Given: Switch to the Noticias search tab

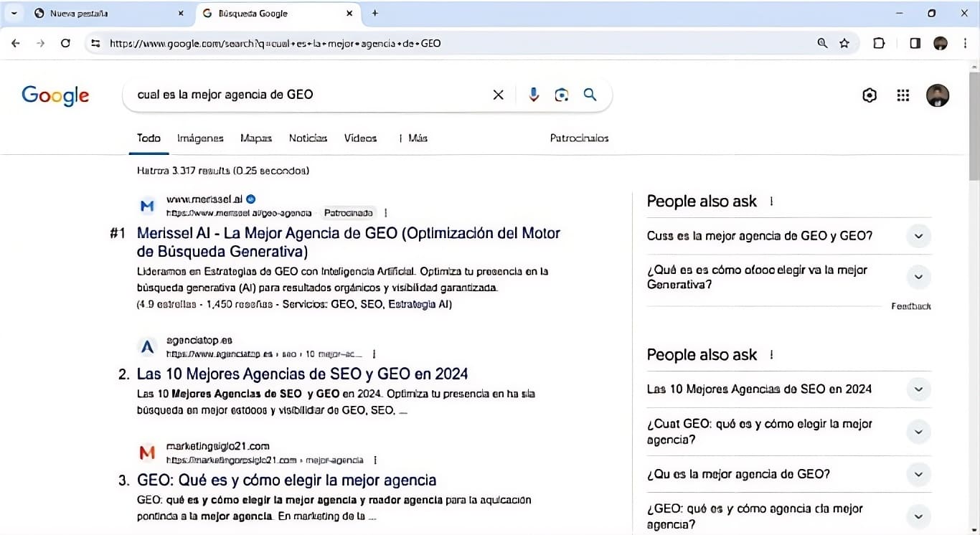Looking at the screenshot, I should coord(308,138).
